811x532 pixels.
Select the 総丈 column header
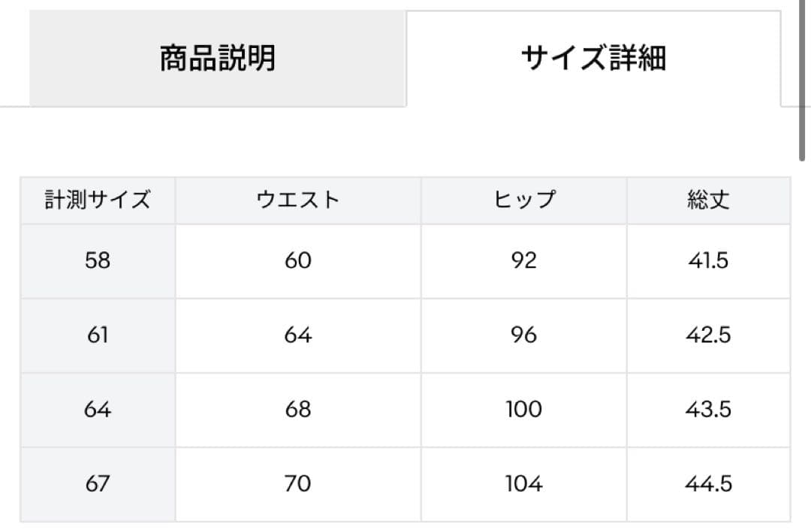pyautogui.click(x=709, y=200)
